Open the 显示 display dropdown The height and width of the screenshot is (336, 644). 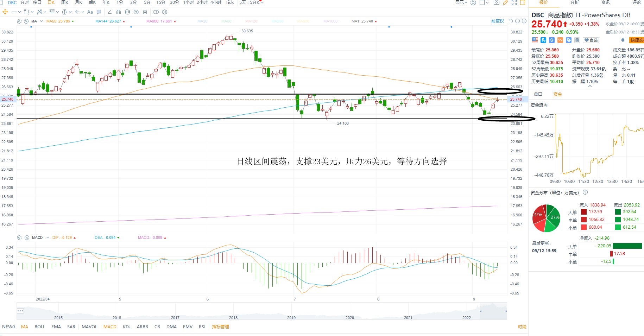click(x=461, y=2)
